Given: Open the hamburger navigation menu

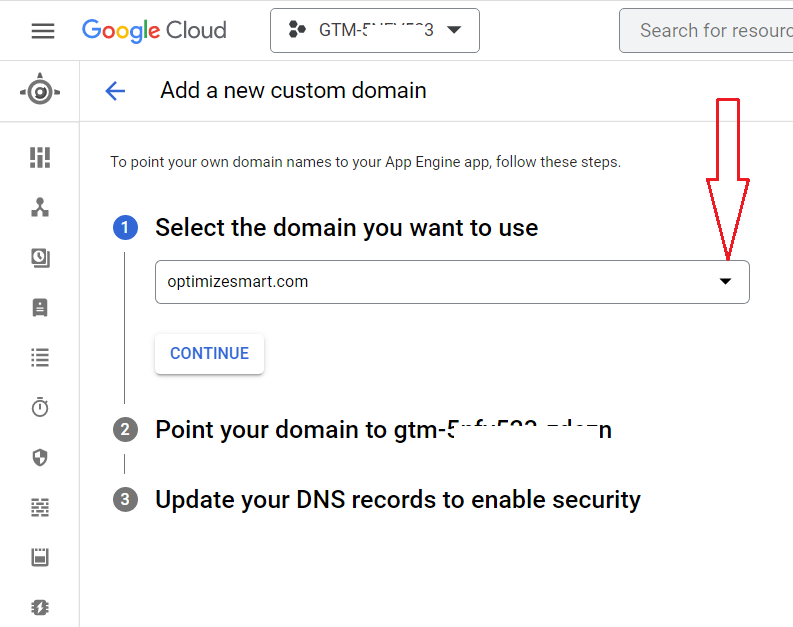Looking at the screenshot, I should [x=43, y=31].
